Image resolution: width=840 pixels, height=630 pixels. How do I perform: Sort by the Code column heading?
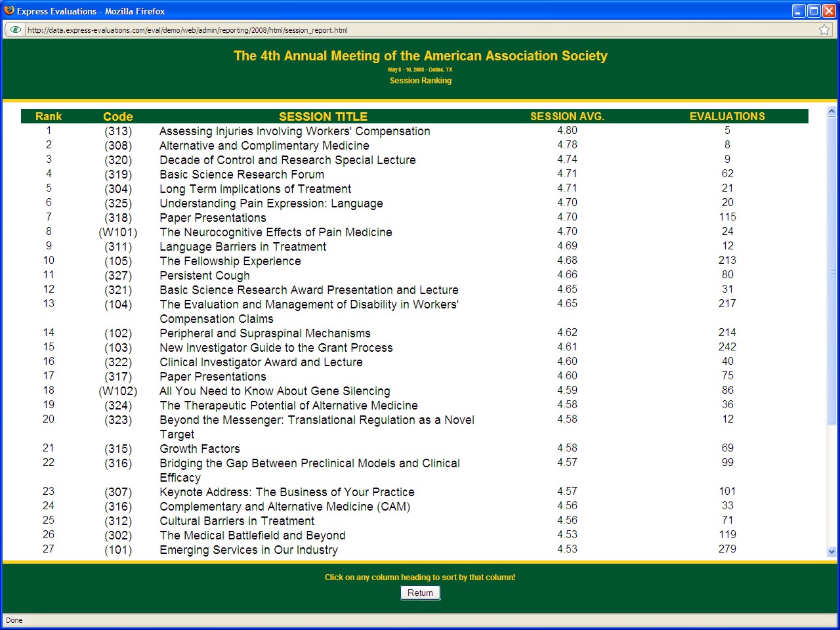[x=118, y=116]
